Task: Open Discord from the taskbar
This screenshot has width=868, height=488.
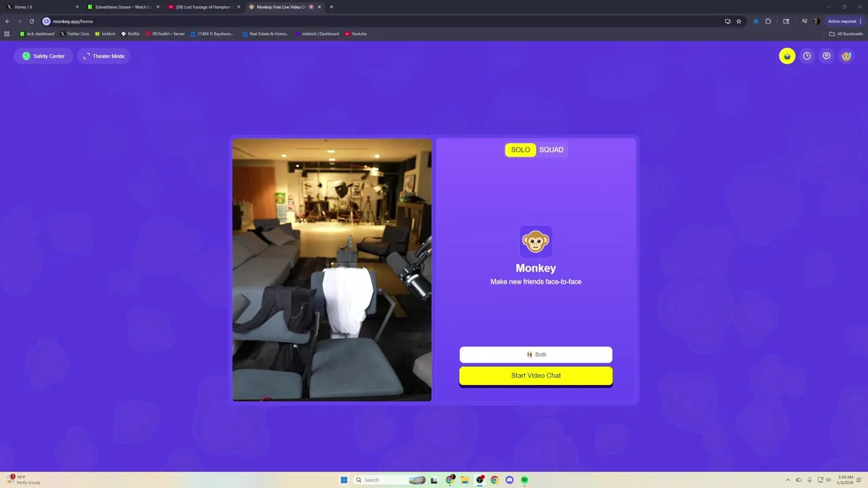Action: coord(509,480)
